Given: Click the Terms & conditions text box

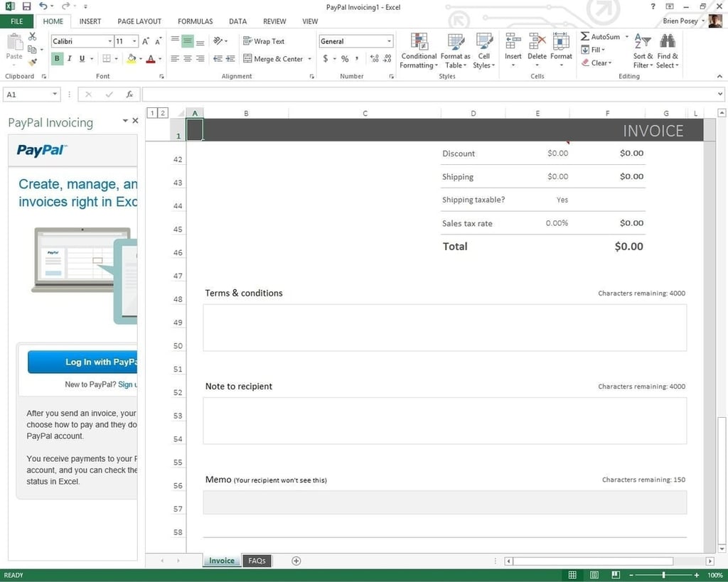Looking at the screenshot, I should [445, 328].
